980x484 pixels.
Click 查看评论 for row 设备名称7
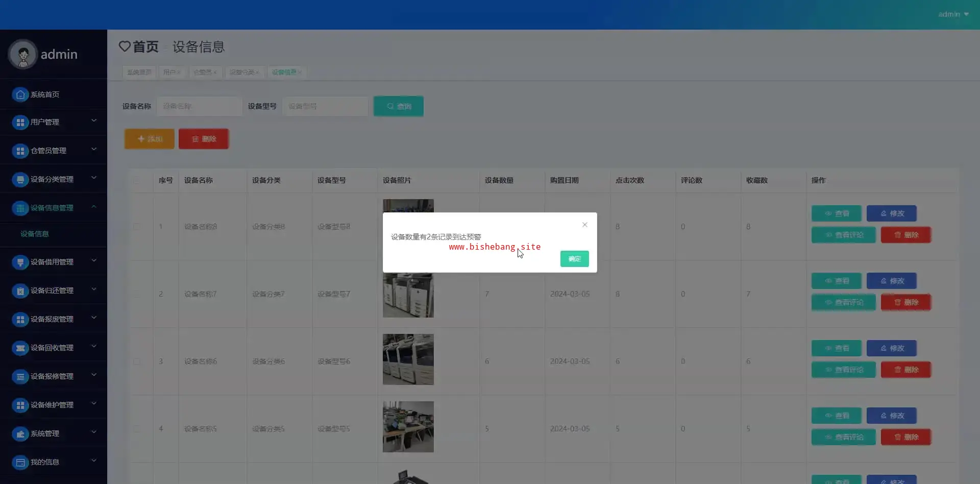click(843, 302)
